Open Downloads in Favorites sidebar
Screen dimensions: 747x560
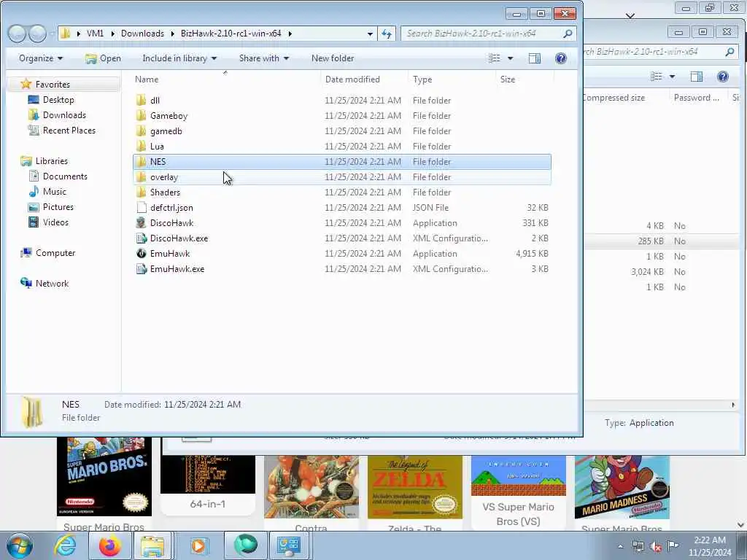(64, 114)
